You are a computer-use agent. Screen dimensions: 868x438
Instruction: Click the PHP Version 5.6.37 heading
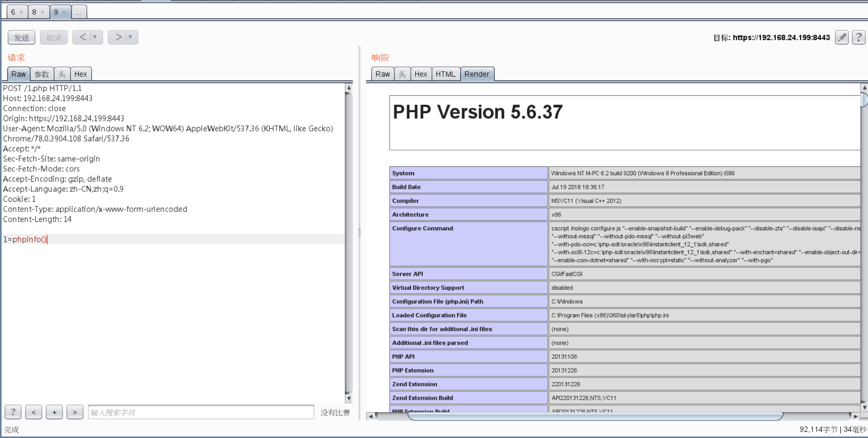click(478, 112)
